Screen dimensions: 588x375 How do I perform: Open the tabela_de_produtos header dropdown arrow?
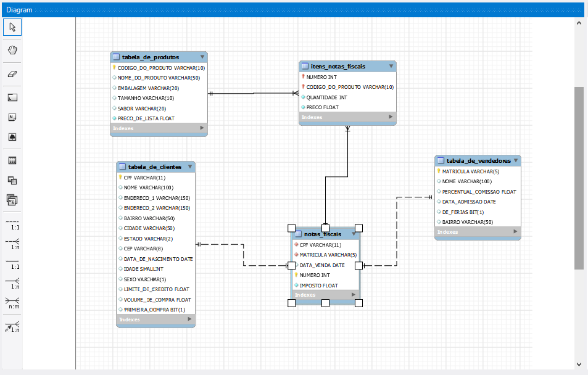click(202, 56)
